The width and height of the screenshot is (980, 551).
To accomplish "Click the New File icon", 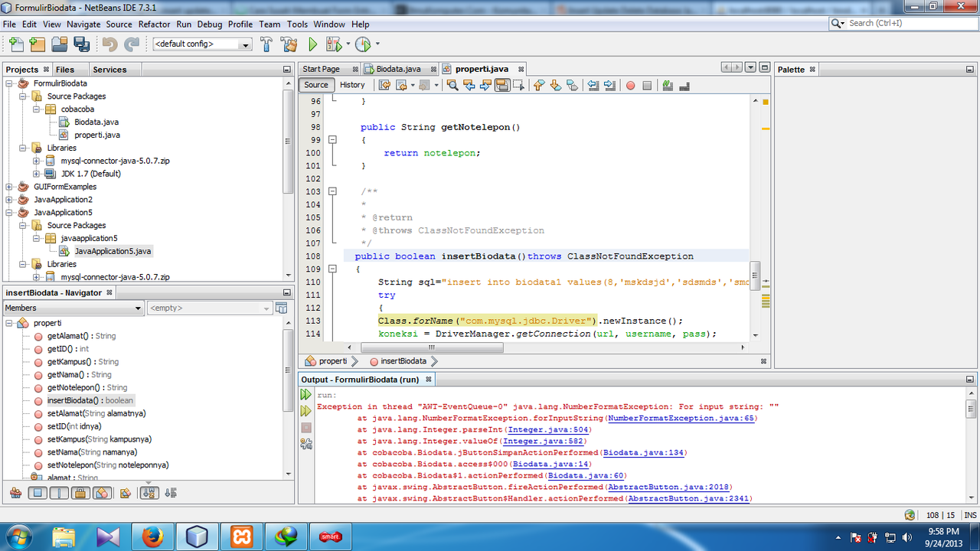I will click(15, 44).
